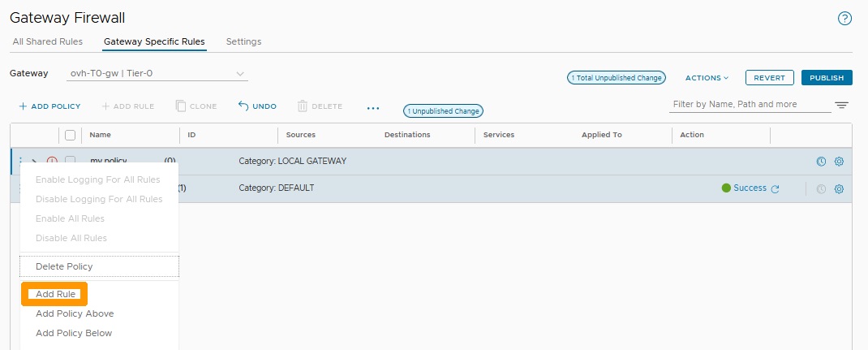This screenshot has height=350, width=868.
Task: Open the gear settings for Default policy row
Action: click(x=839, y=189)
